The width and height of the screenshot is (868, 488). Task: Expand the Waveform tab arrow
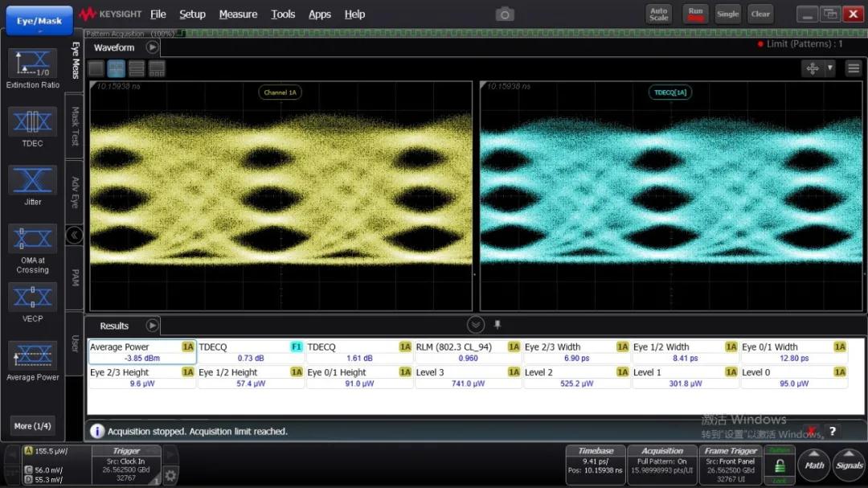[152, 47]
